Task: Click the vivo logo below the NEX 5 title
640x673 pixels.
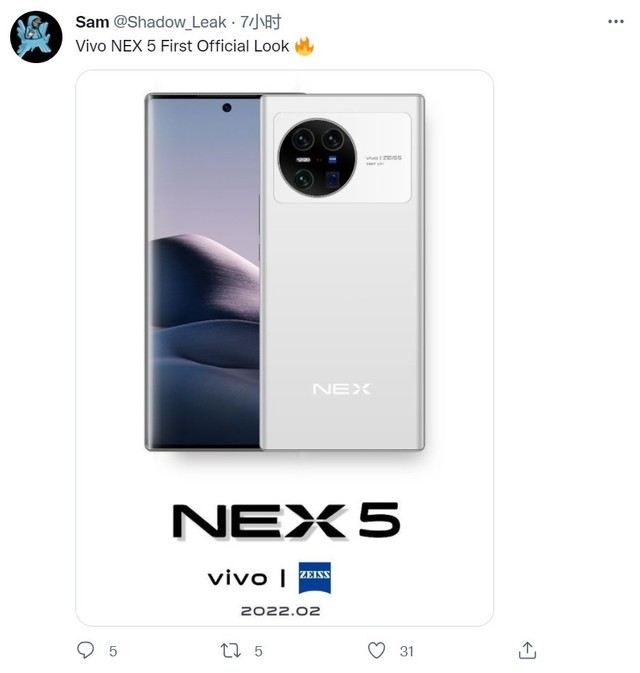Action: 238,578
